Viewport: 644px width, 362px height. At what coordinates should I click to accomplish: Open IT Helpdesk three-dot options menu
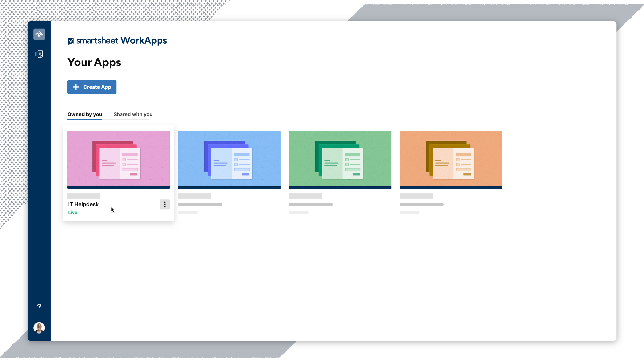pyautogui.click(x=164, y=204)
